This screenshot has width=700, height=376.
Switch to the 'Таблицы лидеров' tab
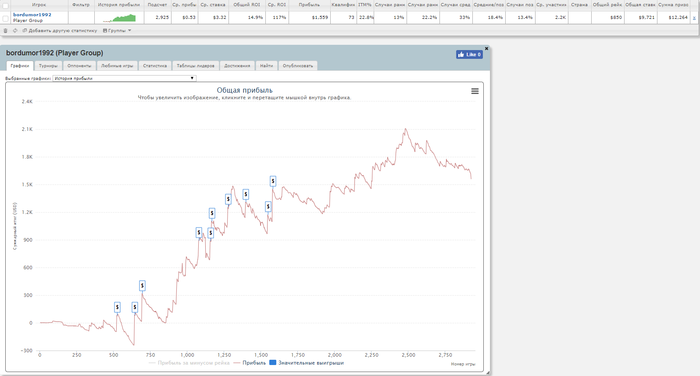[x=196, y=66]
